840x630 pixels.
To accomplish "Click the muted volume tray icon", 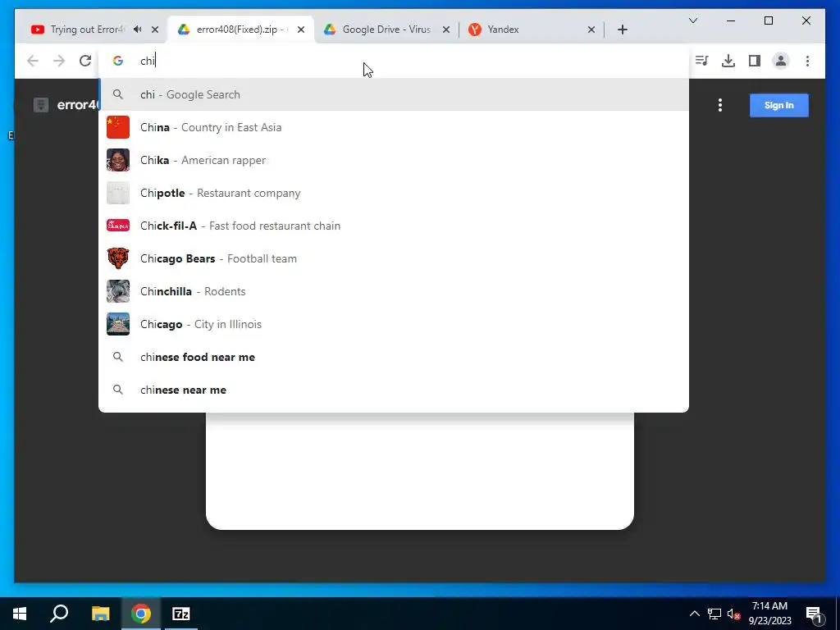I will (734, 614).
